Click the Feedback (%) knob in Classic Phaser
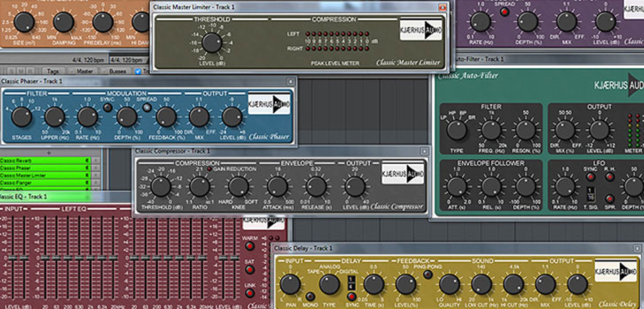Screen dimensions: 644x309 [x=166, y=117]
